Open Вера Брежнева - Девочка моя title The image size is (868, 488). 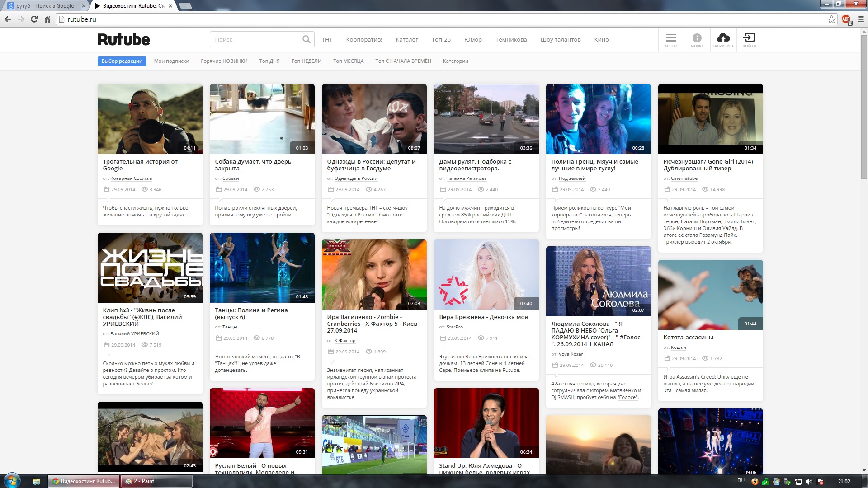pos(483,317)
